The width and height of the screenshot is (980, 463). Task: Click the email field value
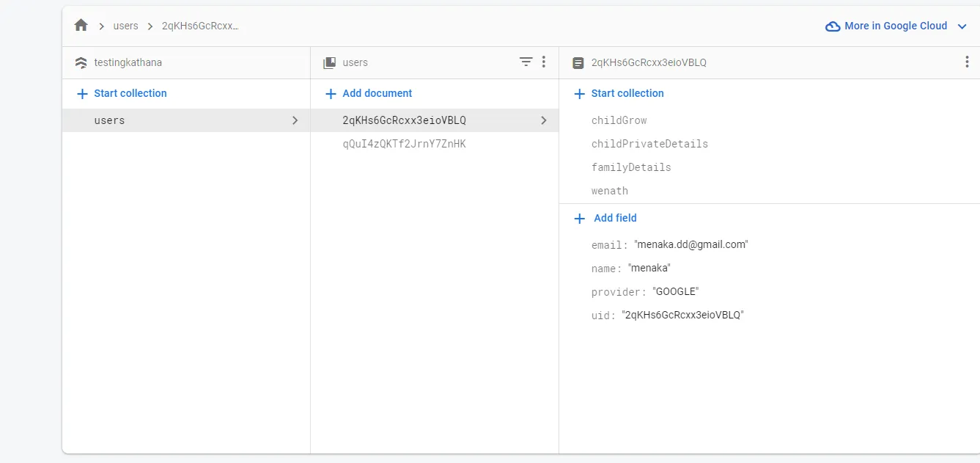pyautogui.click(x=691, y=244)
